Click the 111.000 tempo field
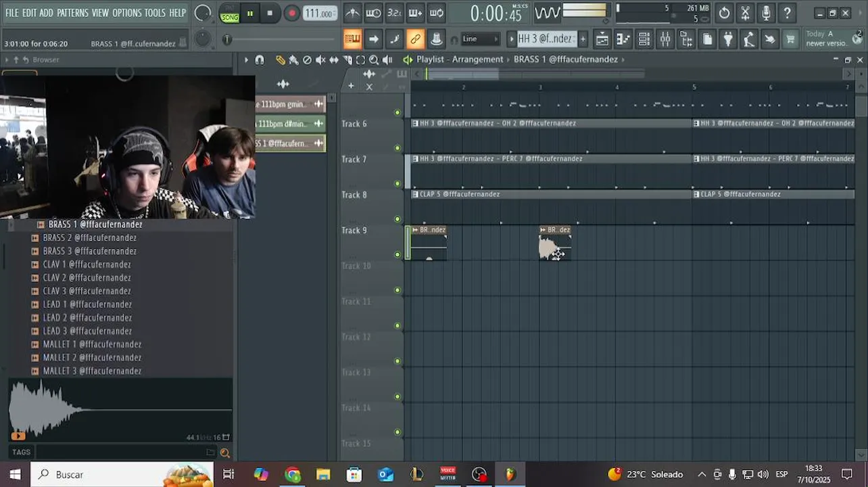The image size is (868, 487). 319,13
